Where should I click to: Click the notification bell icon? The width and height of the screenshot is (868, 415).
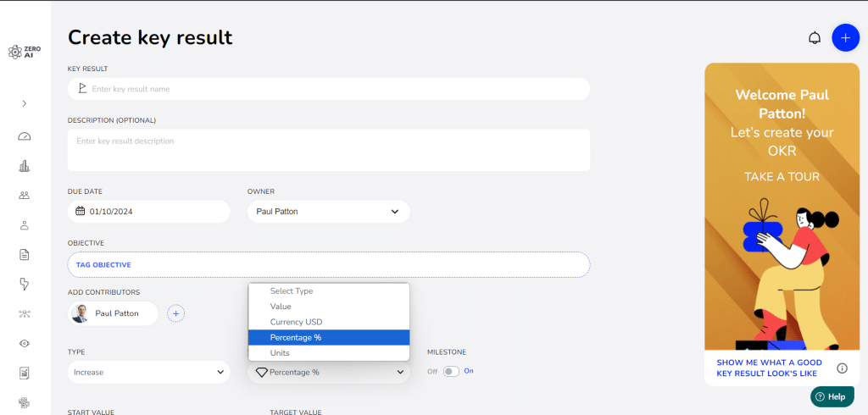pos(815,38)
